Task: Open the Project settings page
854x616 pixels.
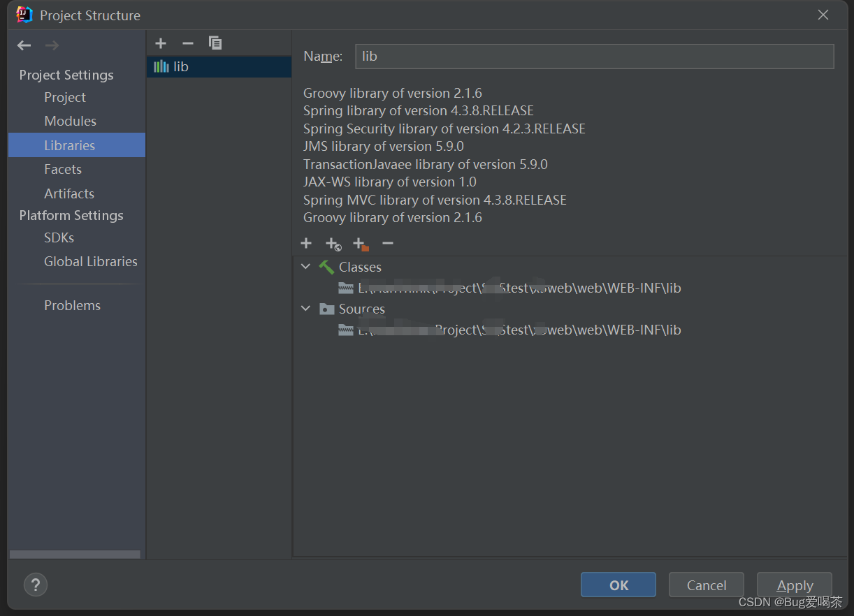Action: pos(65,97)
